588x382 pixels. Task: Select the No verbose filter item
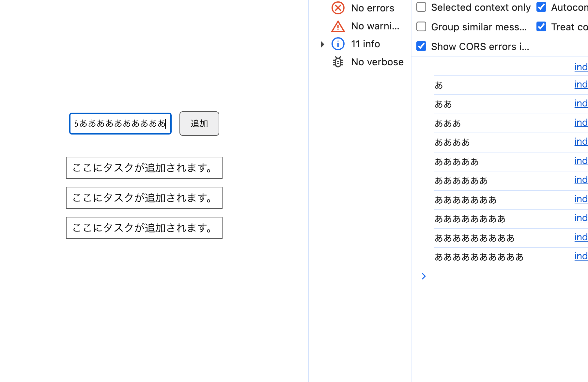377,62
